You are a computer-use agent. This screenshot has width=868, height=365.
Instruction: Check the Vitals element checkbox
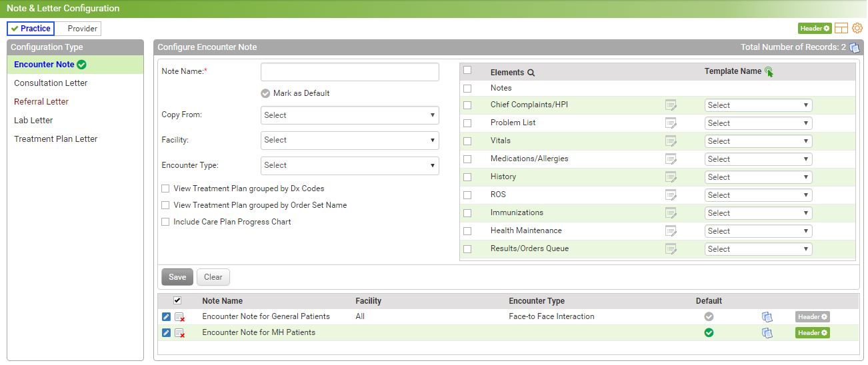pos(467,141)
